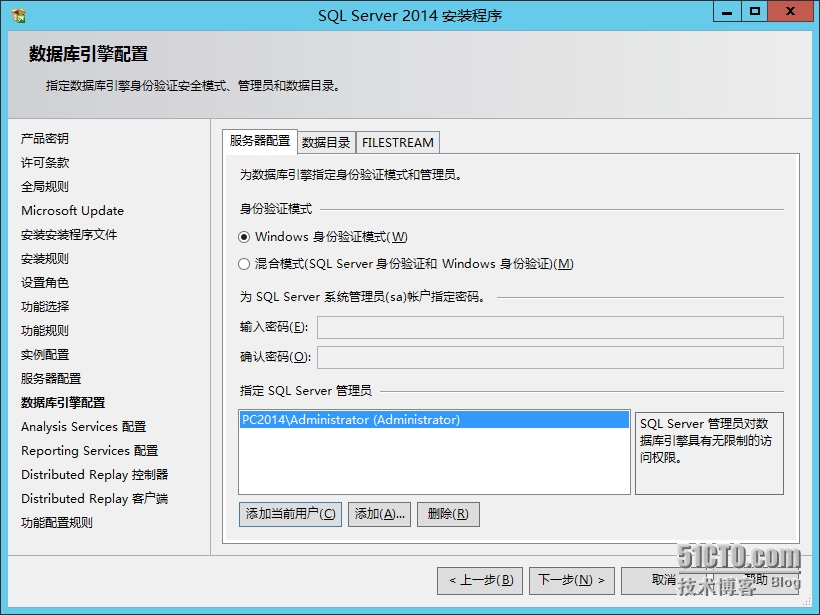820x615 pixels.
Task: Select 混合模式 authentication radio button
Action: [x=244, y=264]
